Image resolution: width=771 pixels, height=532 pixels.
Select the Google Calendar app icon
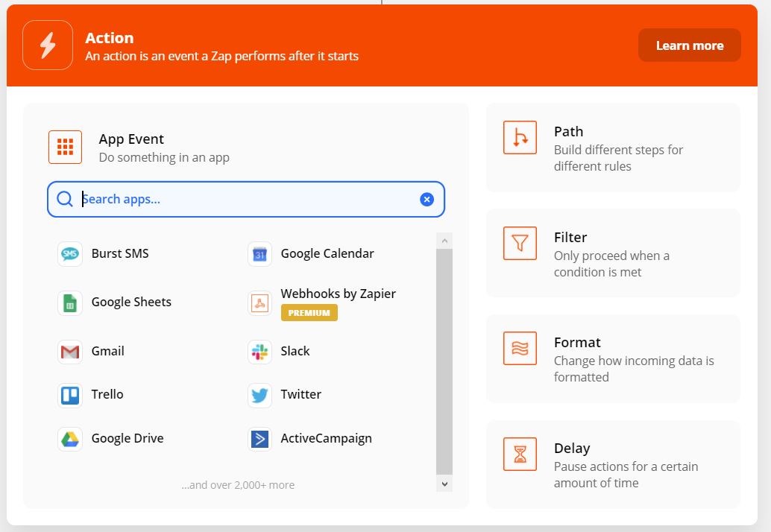coord(259,254)
